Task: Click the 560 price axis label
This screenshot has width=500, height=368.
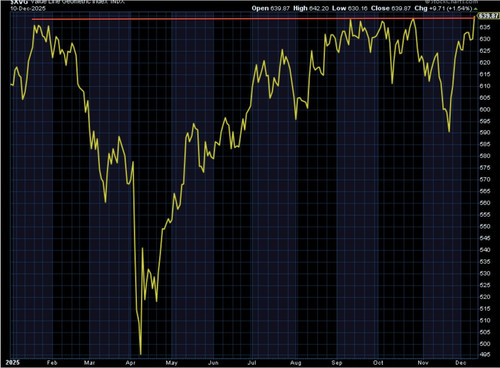Action: tap(485, 203)
